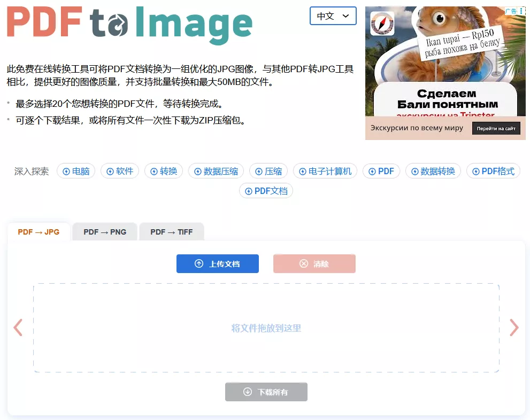Image resolution: width=530 pixels, height=420 pixels.
Task: Open the PDF文档 topic link
Action: [266, 190]
